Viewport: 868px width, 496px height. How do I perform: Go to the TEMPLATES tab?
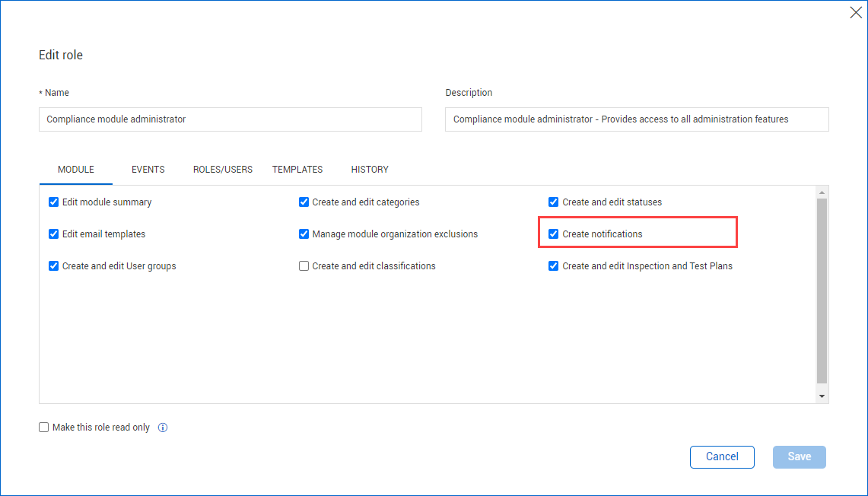tap(297, 170)
